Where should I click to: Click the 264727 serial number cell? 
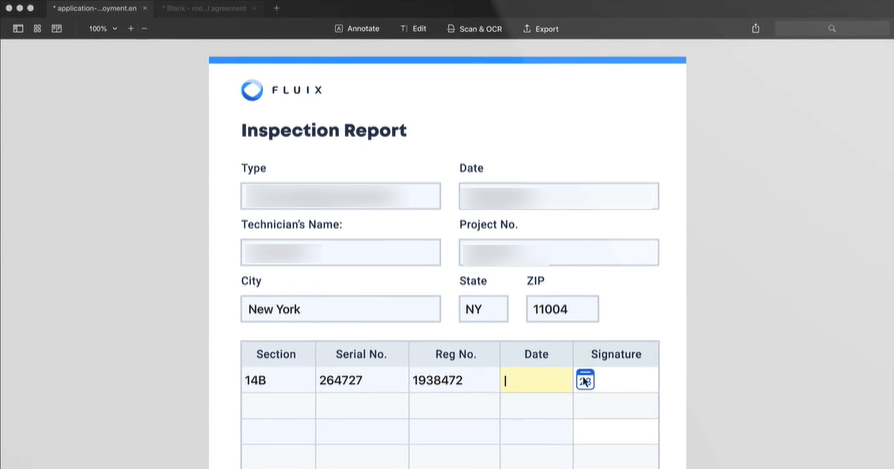click(362, 380)
